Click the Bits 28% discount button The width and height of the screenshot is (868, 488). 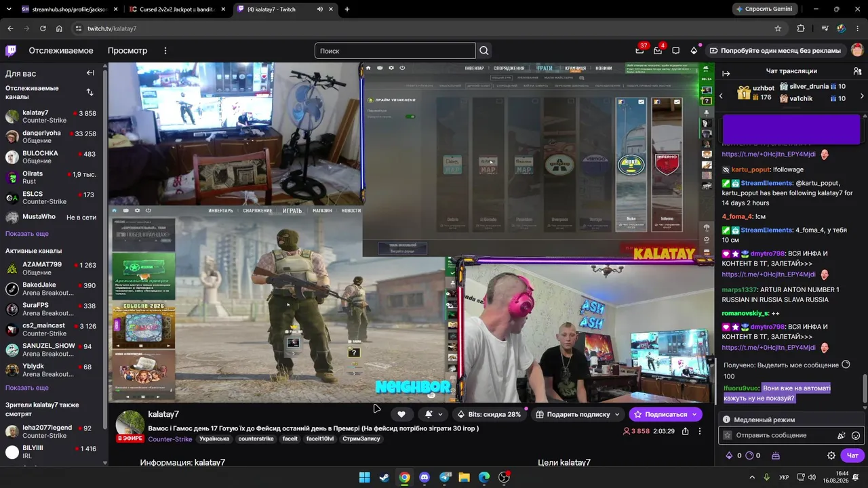(490, 414)
